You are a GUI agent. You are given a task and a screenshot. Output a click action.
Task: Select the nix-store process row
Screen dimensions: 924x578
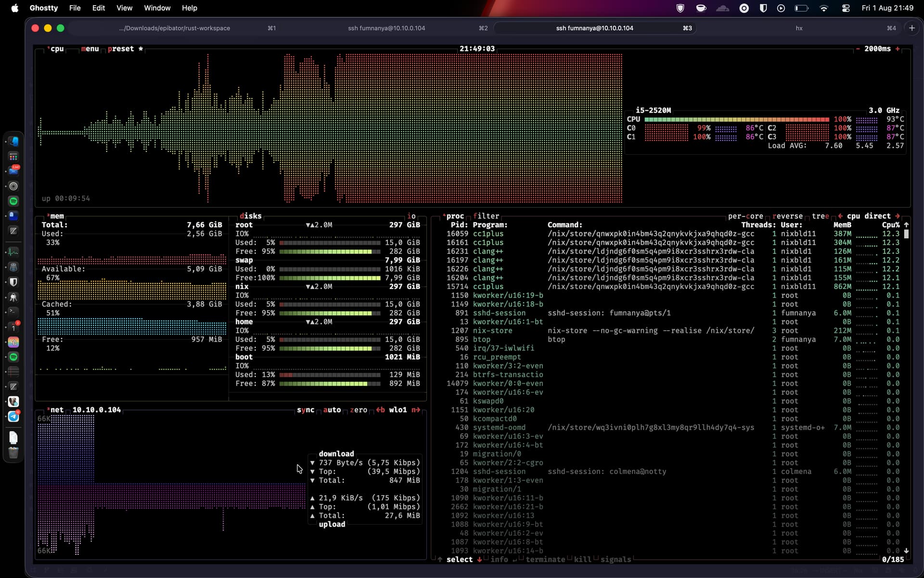[x=673, y=330]
